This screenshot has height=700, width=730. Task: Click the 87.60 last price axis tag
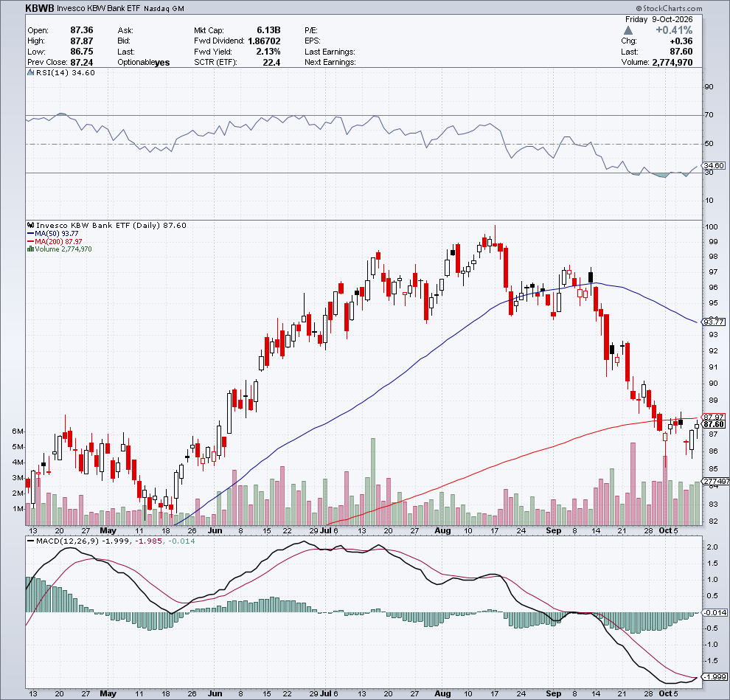714,424
